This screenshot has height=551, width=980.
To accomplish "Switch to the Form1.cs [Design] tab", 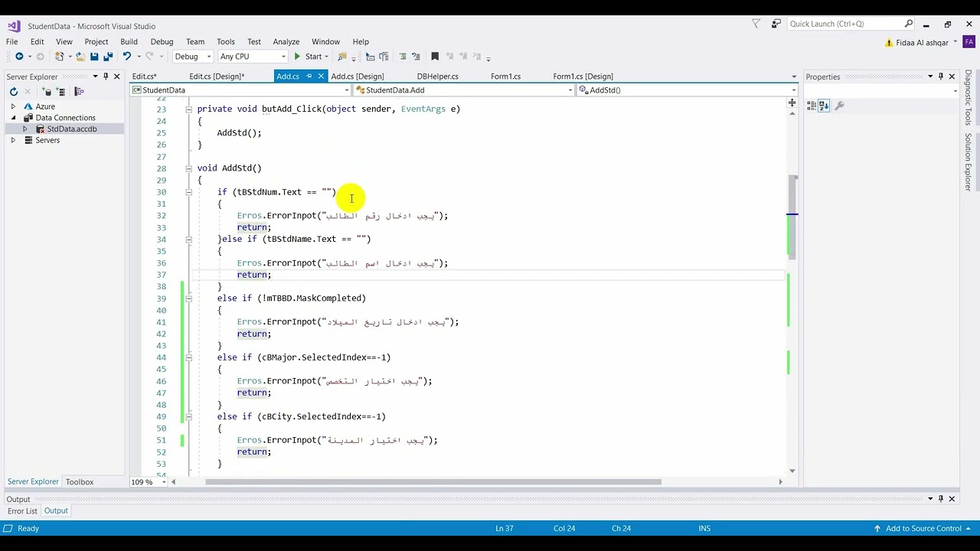I will tap(583, 77).
